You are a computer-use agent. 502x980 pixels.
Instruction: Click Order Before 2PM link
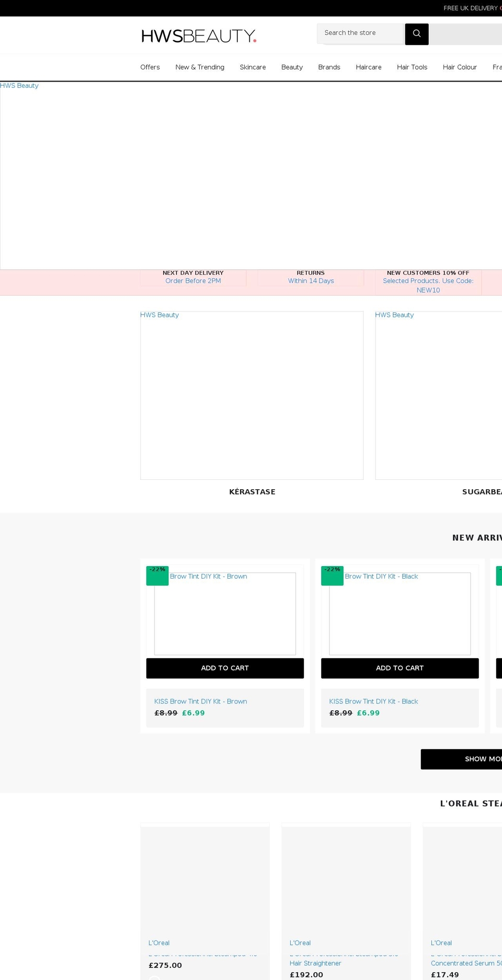(x=193, y=281)
